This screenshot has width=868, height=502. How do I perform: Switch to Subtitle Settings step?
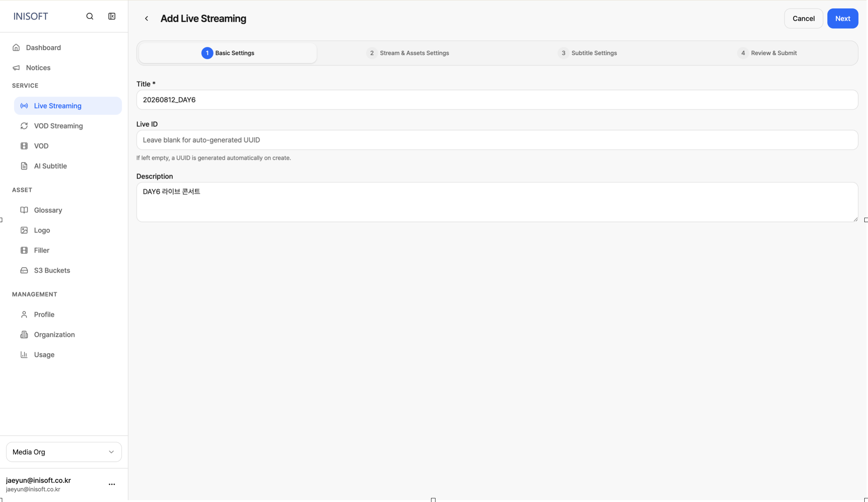[x=587, y=53]
